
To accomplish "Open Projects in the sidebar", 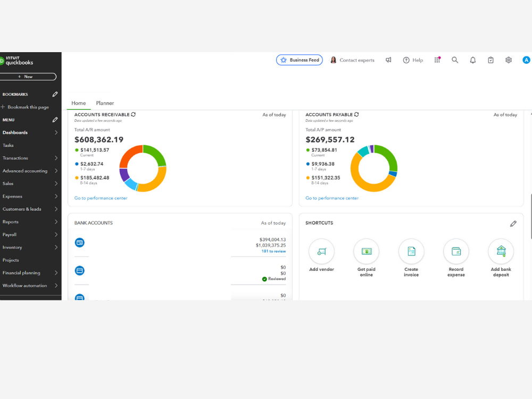I will (x=11, y=260).
